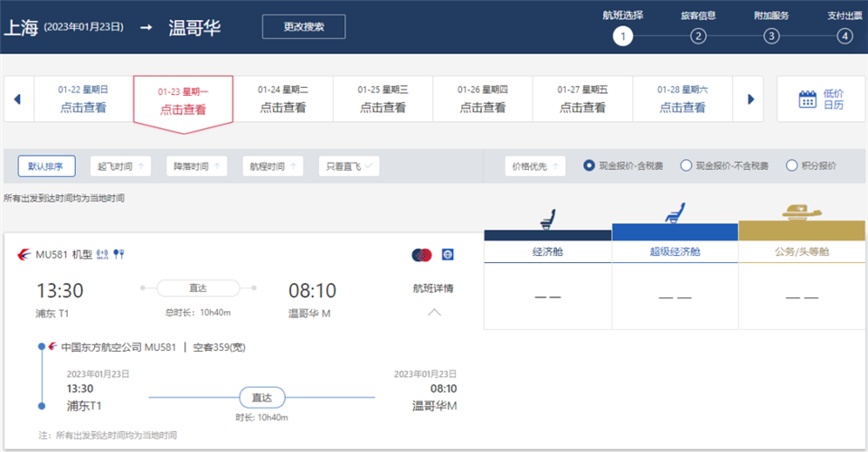
Task: Sort by 航程时间
Action: [272, 166]
